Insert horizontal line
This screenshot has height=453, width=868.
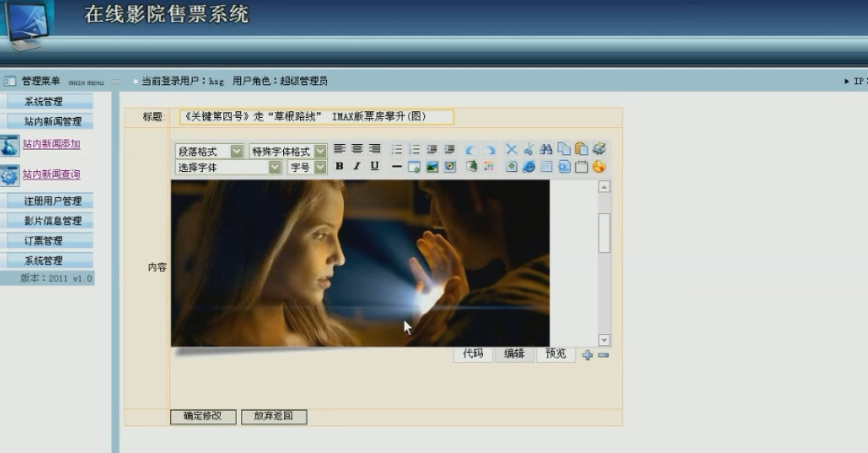pyautogui.click(x=396, y=167)
